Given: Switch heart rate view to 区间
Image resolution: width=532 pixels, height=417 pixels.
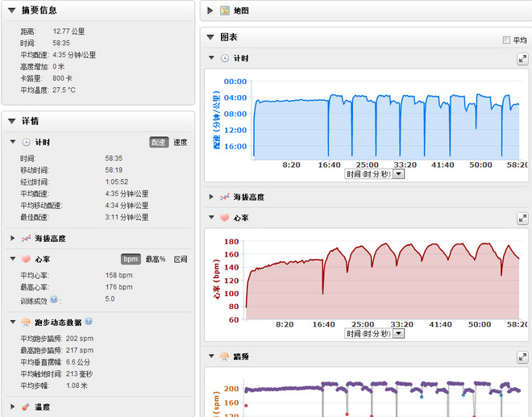Looking at the screenshot, I should click(x=181, y=259).
